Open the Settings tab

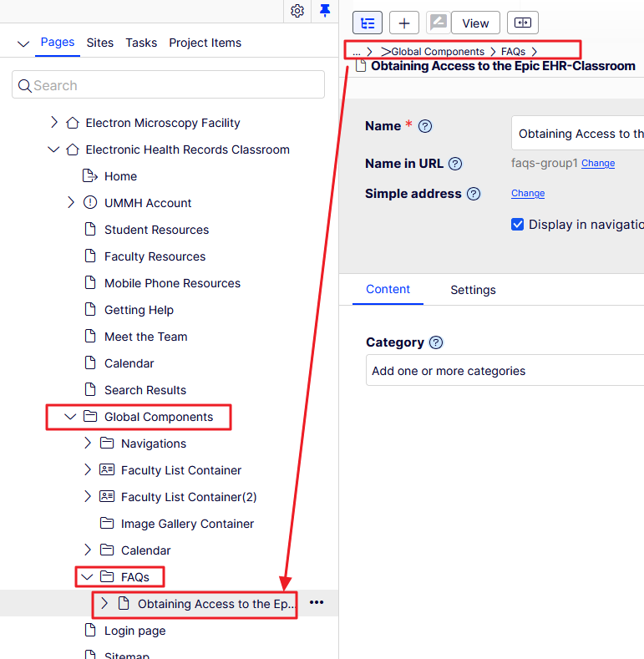pos(473,290)
